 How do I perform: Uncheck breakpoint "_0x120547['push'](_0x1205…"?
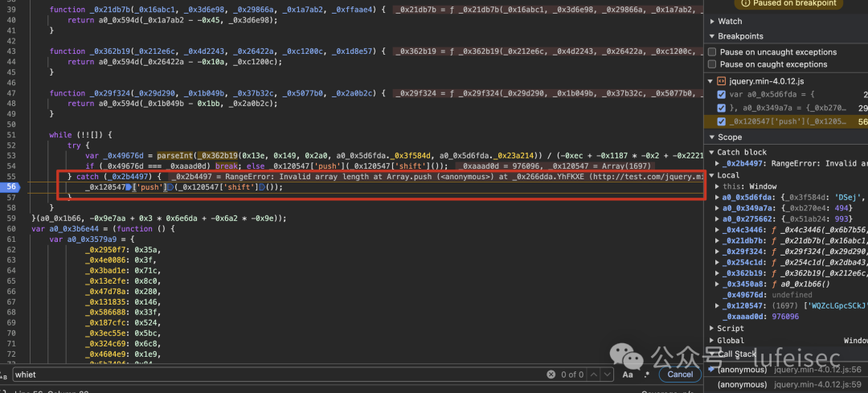721,121
